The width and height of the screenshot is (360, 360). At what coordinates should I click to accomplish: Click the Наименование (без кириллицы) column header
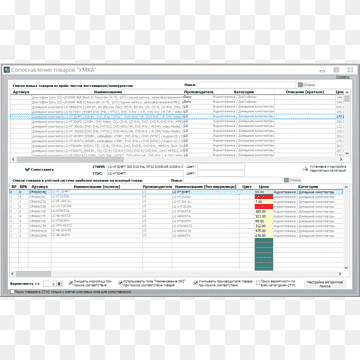[x=206, y=187]
